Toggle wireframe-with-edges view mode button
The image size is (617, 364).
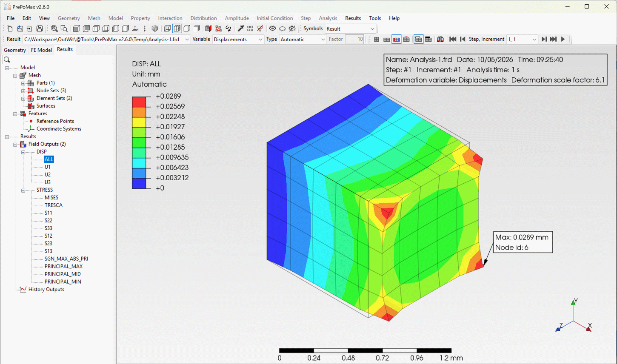[177, 28]
